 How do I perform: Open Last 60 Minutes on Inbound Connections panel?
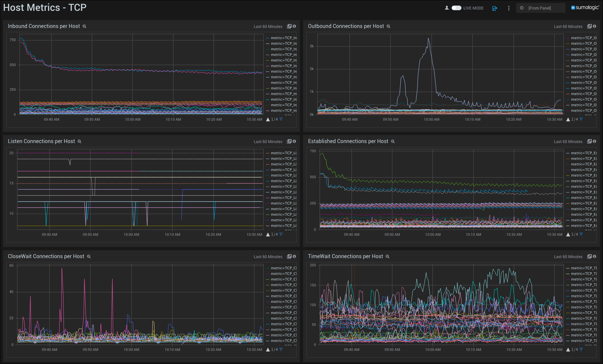(268, 26)
